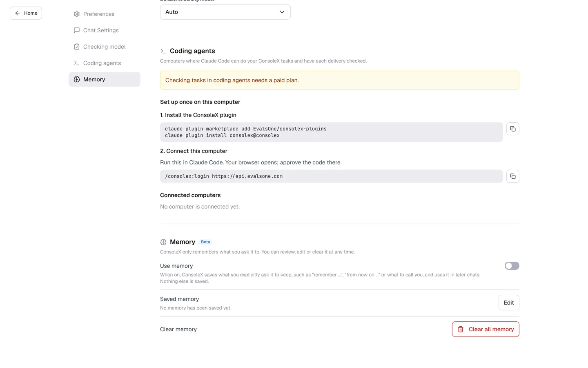
Task: Click the /consolex:login command text
Action: pyautogui.click(x=224, y=176)
